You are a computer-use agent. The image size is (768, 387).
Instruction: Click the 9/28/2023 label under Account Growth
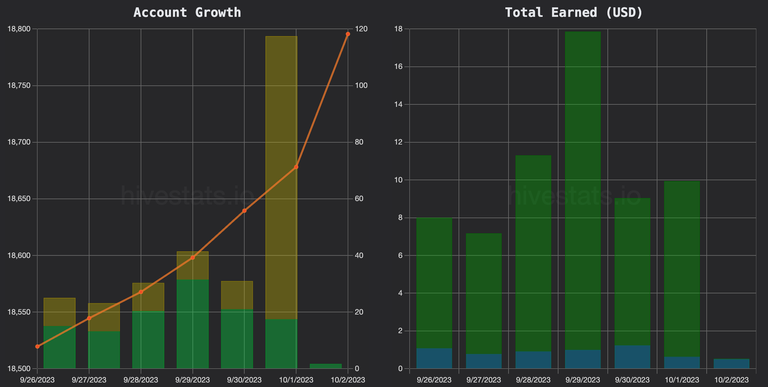point(141,380)
